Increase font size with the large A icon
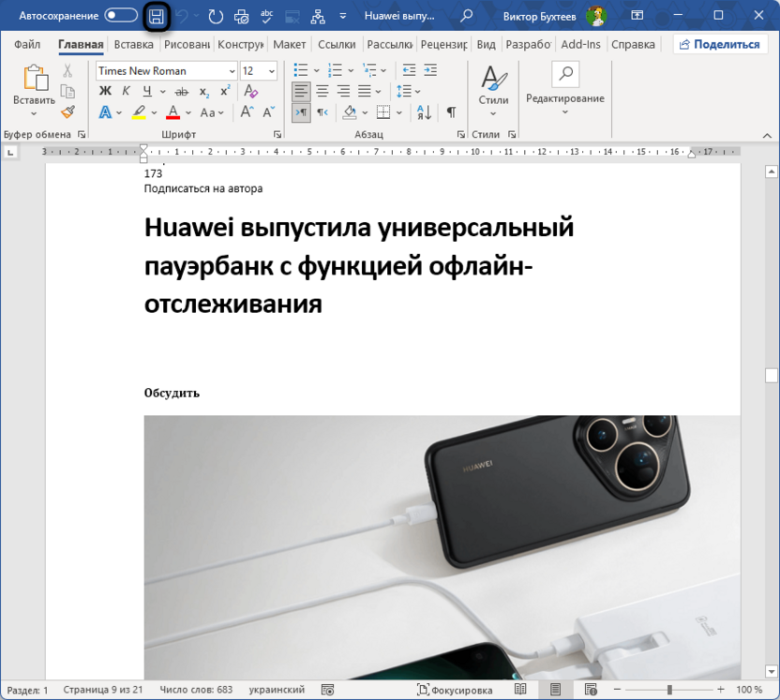Viewport: 780px width, 700px height. click(247, 112)
